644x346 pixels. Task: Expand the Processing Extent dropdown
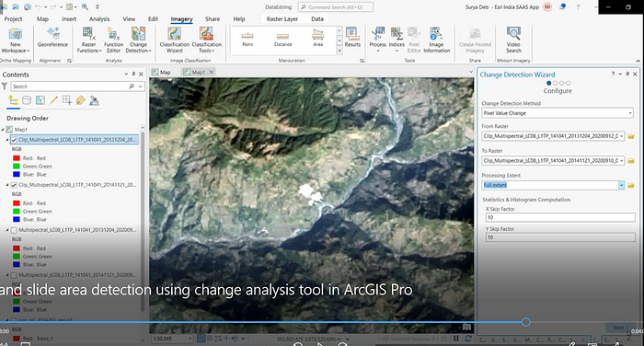pyautogui.click(x=621, y=185)
